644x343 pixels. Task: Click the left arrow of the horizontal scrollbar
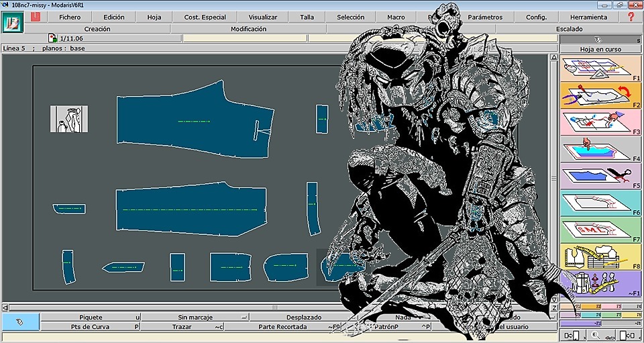(x=5, y=307)
